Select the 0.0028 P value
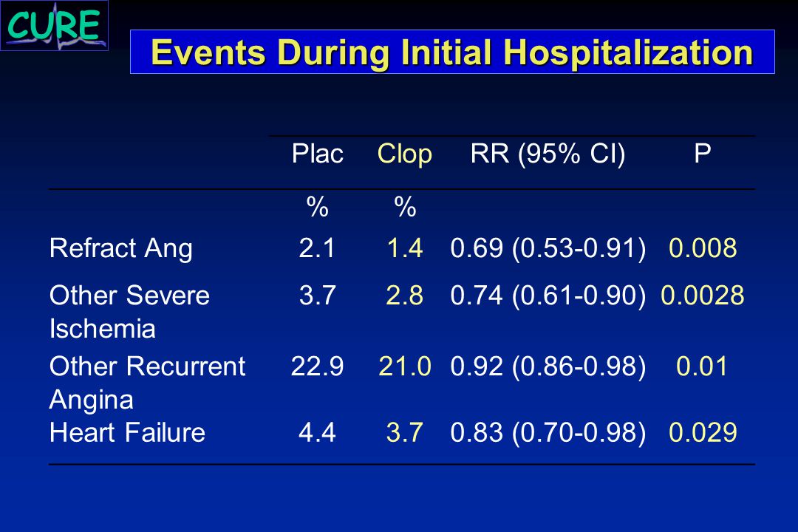The image size is (798, 532). (x=703, y=296)
